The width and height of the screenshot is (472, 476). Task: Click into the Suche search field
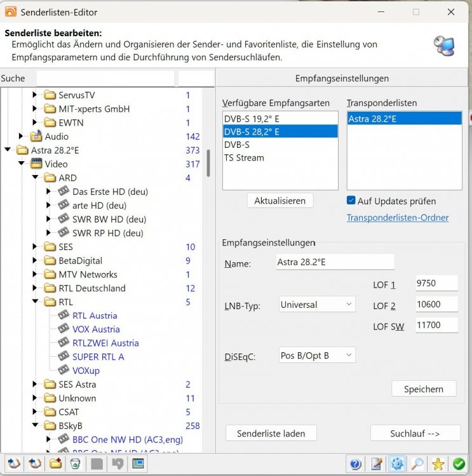[105, 78]
